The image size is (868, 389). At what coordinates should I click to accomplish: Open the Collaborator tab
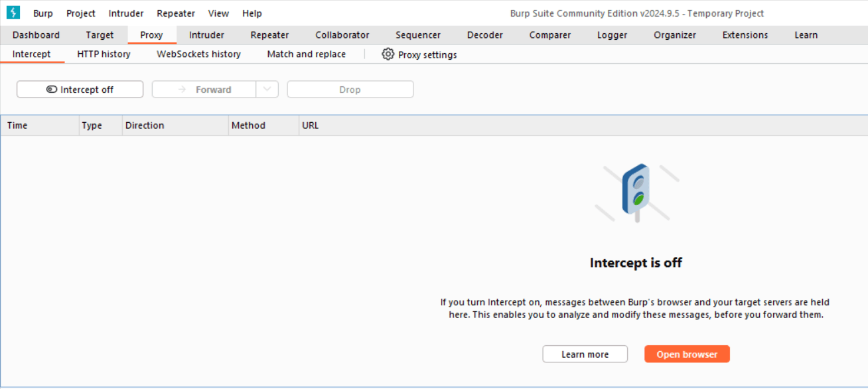coord(342,35)
